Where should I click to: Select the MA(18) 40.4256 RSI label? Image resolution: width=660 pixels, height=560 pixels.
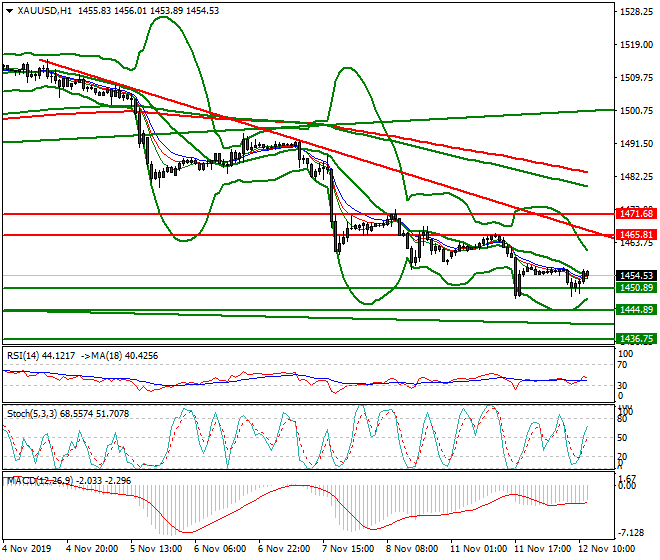coord(125,356)
